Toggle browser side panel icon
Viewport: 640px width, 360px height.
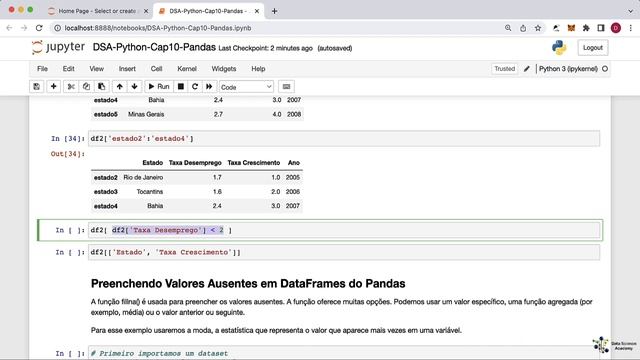click(x=601, y=28)
